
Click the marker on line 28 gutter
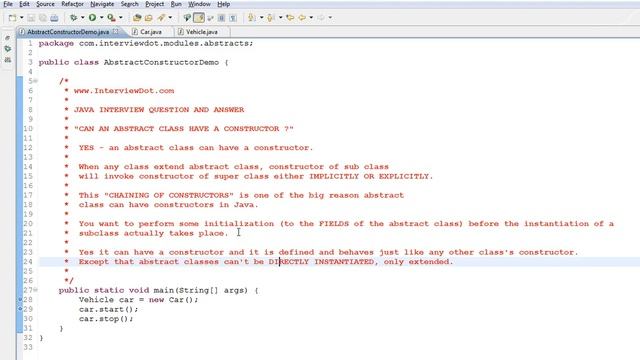[20, 299]
